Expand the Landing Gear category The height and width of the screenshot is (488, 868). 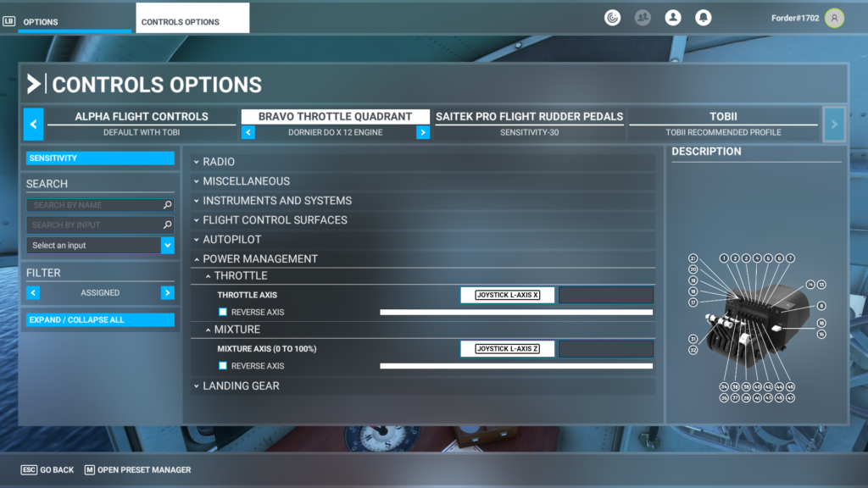423,385
